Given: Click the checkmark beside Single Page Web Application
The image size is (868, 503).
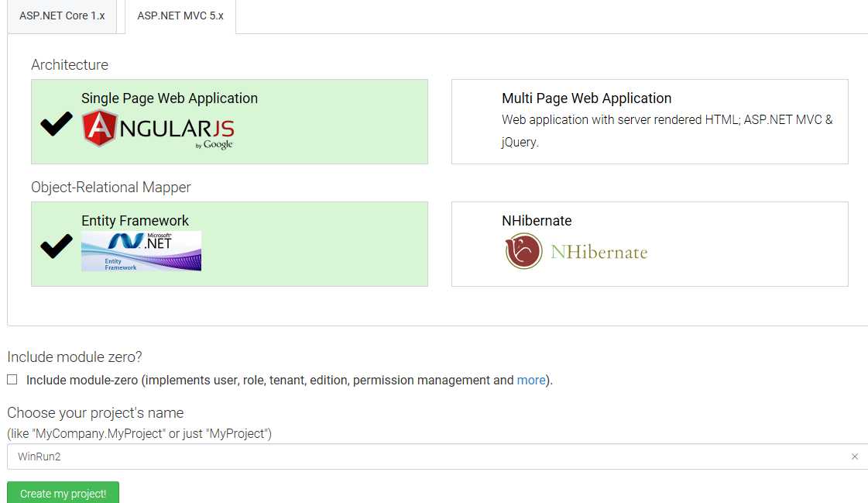Looking at the screenshot, I should pyautogui.click(x=57, y=123).
